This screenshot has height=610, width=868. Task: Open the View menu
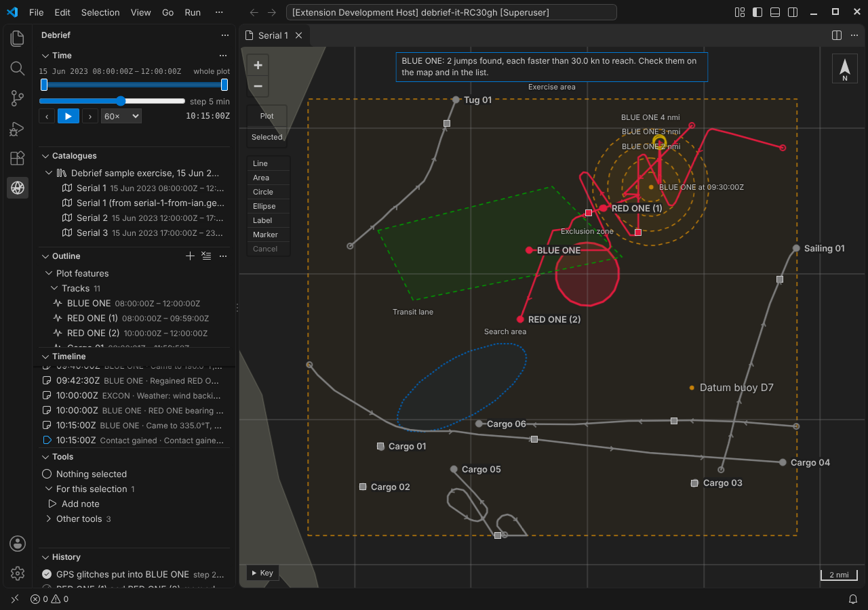coord(141,12)
